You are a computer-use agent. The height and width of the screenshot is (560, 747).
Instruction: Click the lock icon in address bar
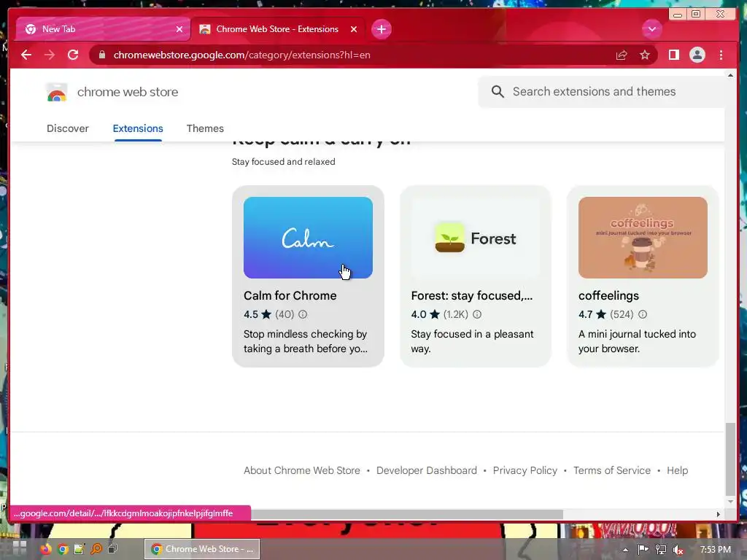point(102,55)
